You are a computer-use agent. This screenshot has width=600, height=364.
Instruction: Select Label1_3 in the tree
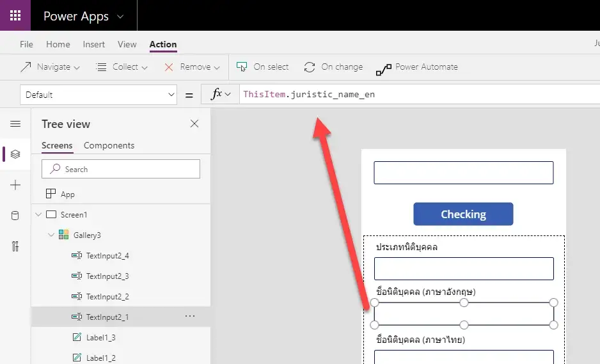100,338
